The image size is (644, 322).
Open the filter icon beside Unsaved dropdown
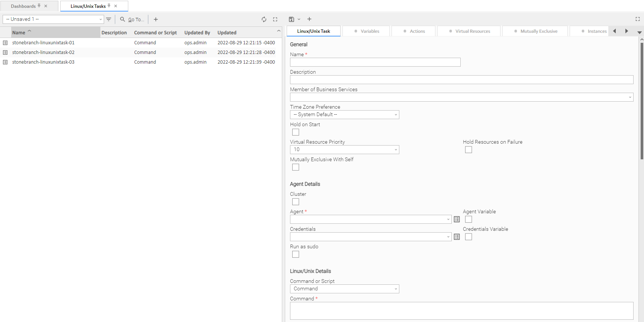[x=109, y=19]
